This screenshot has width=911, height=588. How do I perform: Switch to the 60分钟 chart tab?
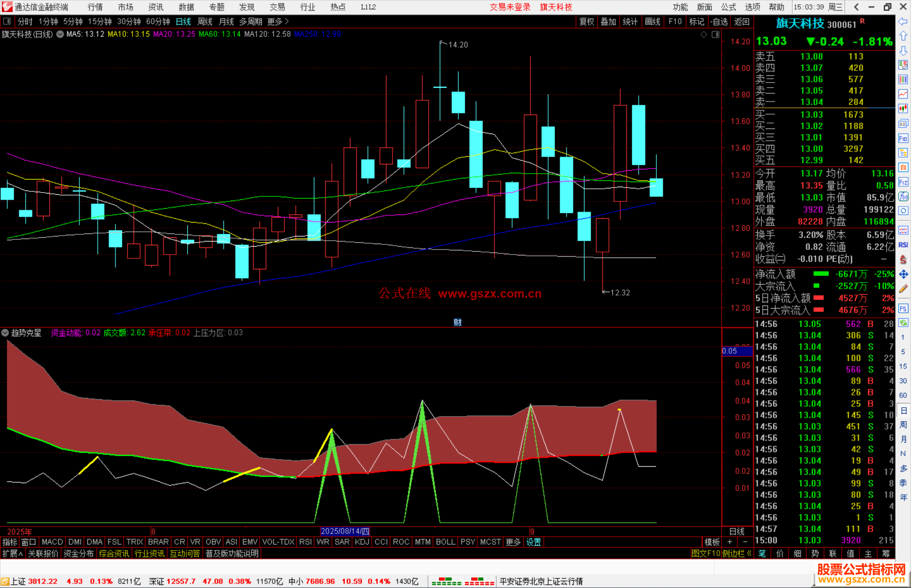coord(158,21)
